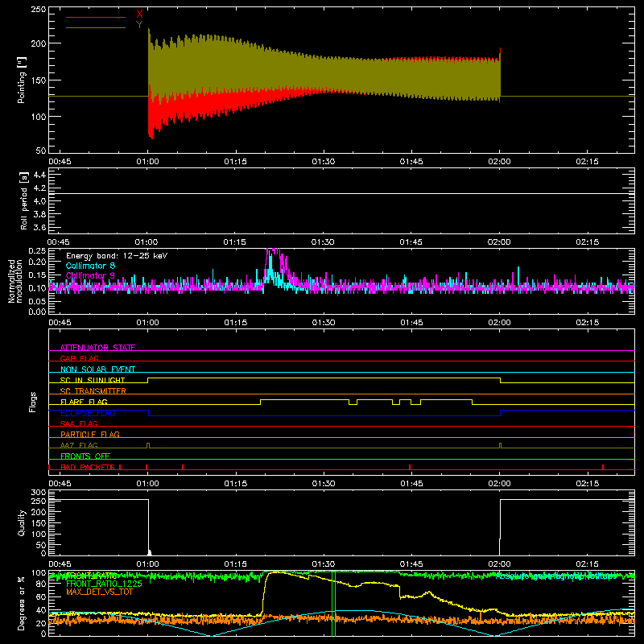Image resolution: width=644 pixels, height=644 pixels.
Task: Click the 01:30 label under Pointing plot
Action: tap(324, 162)
